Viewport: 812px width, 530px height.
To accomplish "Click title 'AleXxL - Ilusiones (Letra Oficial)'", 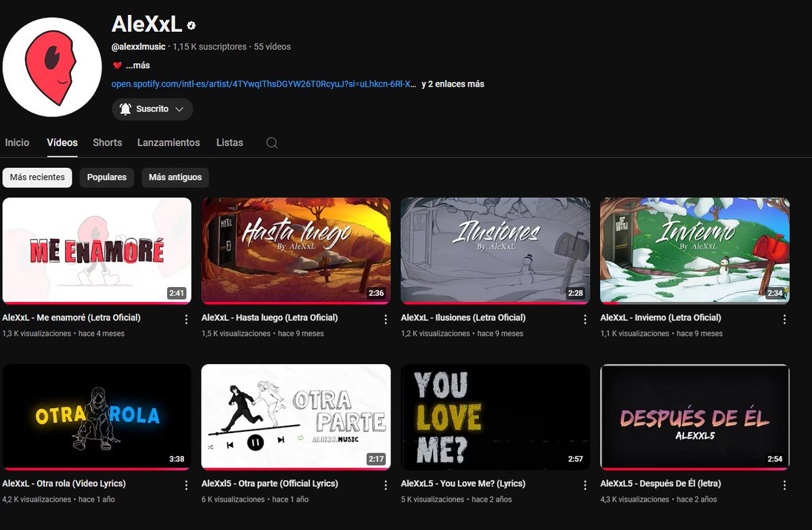I will (x=463, y=317).
